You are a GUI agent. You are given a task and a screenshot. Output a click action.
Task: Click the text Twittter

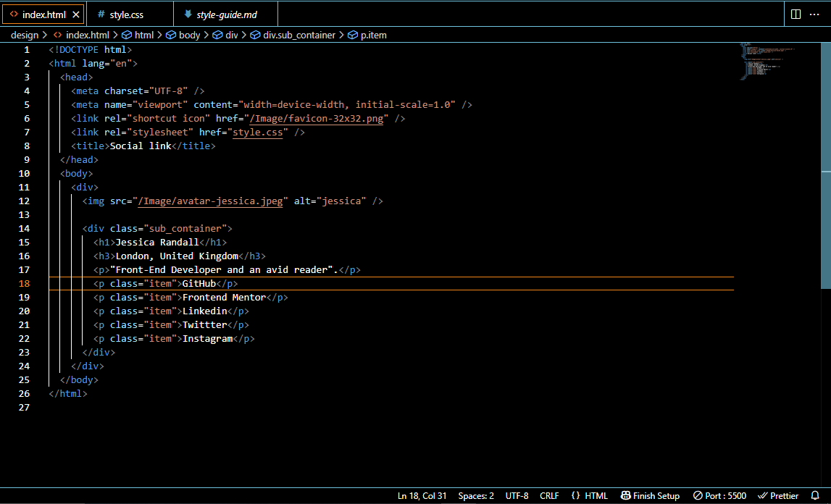coord(204,325)
